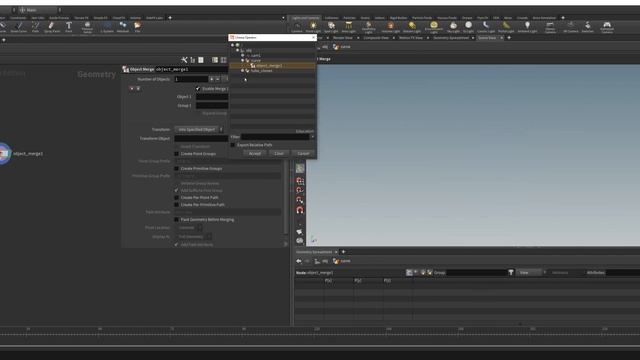Click the object_merge1 node in network
This screenshot has width=640, height=360.
(4, 153)
